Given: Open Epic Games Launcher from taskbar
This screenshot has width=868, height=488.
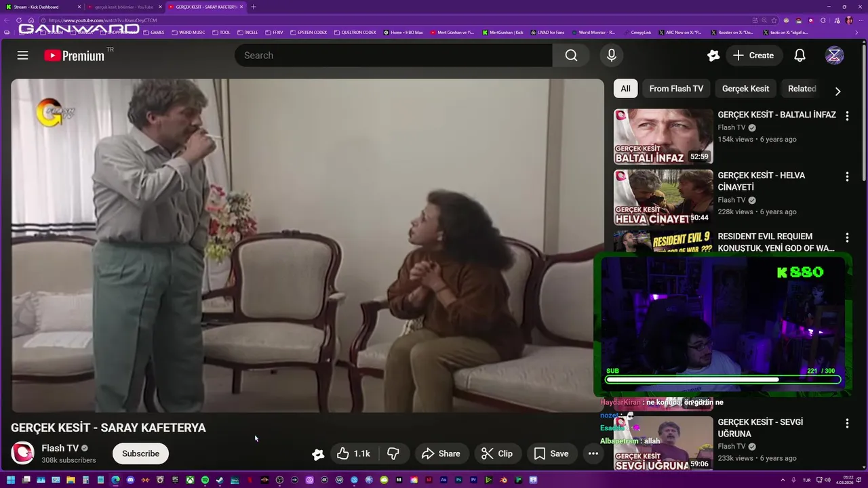Looking at the screenshot, I should click(175, 480).
